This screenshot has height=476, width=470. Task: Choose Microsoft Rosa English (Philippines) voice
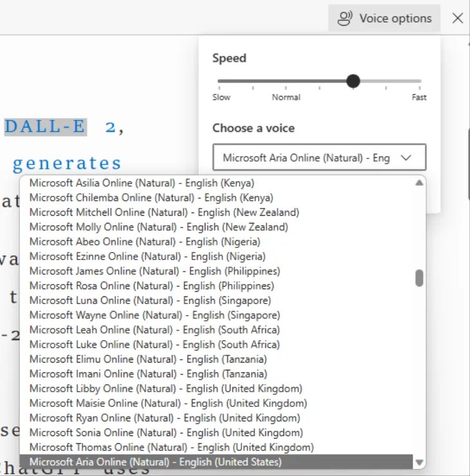coord(216,285)
